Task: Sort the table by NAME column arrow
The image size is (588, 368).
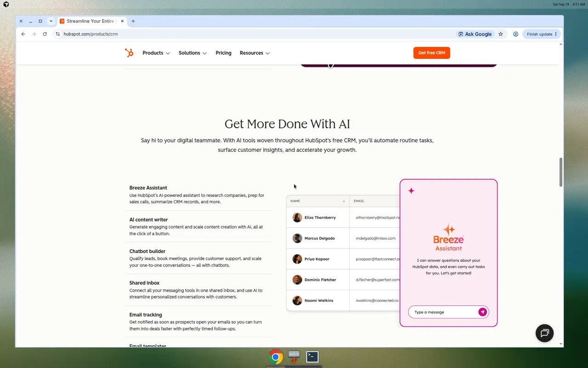Action: (344, 201)
